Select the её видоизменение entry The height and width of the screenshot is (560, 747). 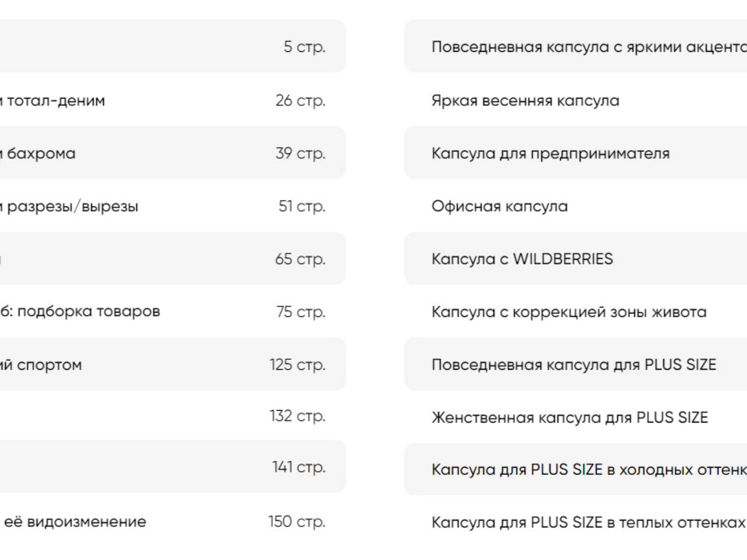[75, 522]
